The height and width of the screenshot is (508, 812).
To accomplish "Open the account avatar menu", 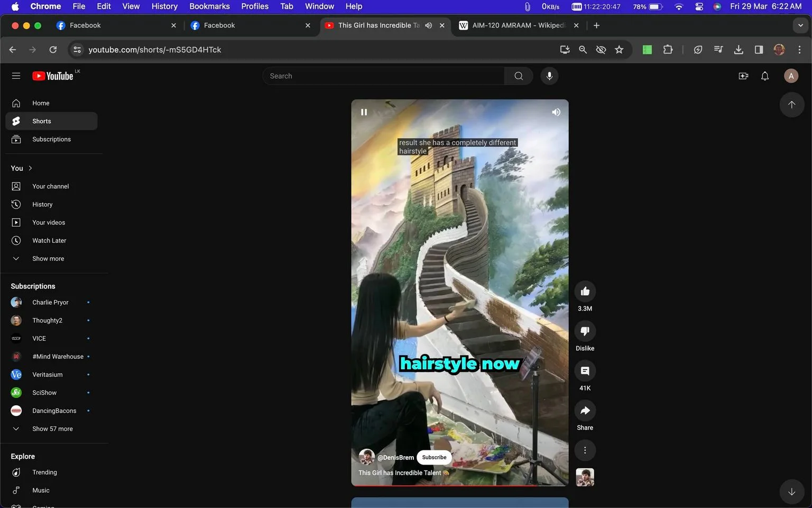I will [791, 76].
